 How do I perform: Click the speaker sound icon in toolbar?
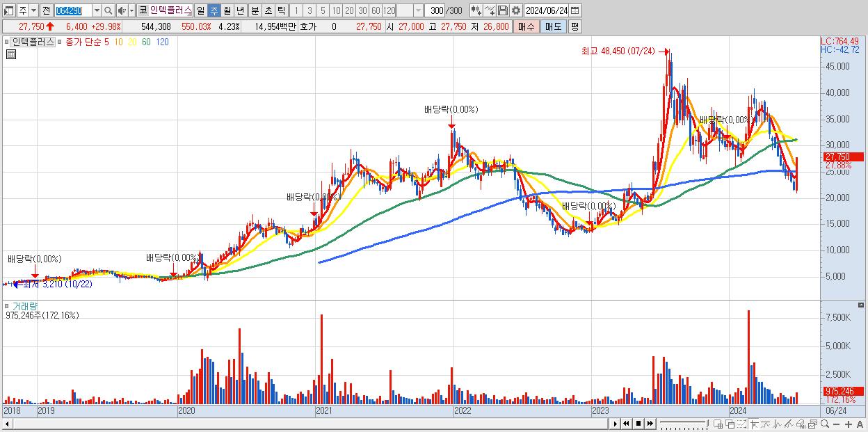[122, 10]
